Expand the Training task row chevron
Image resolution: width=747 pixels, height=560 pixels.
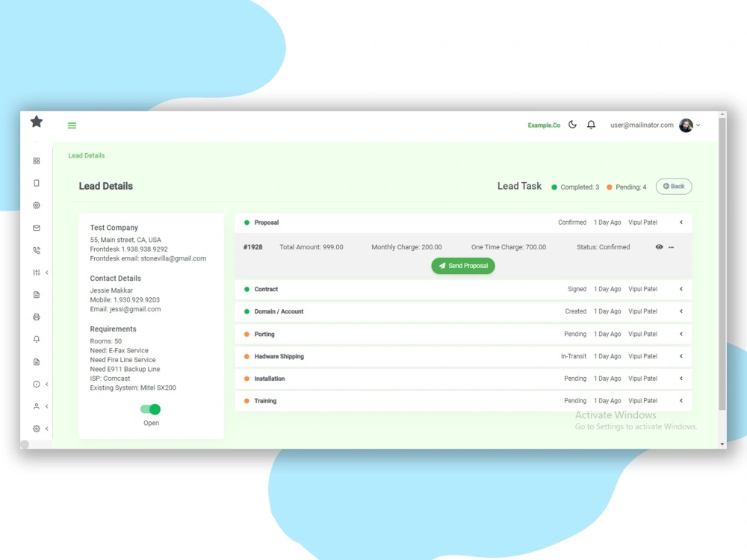point(681,401)
